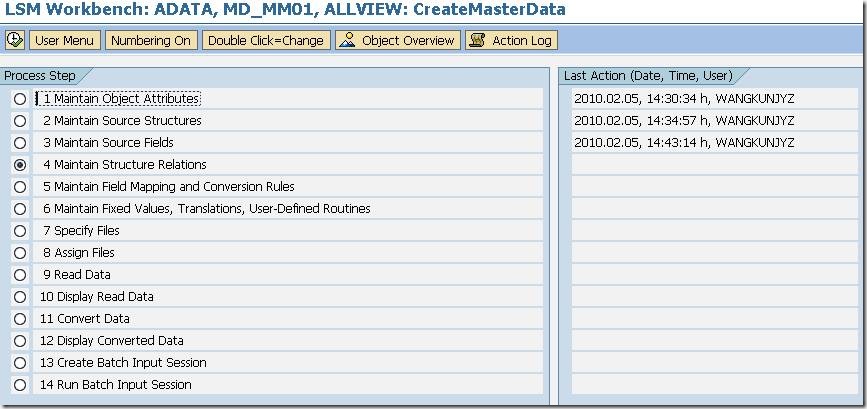Select radio for Maintain Object Attributes
867x409 pixels.
20,99
